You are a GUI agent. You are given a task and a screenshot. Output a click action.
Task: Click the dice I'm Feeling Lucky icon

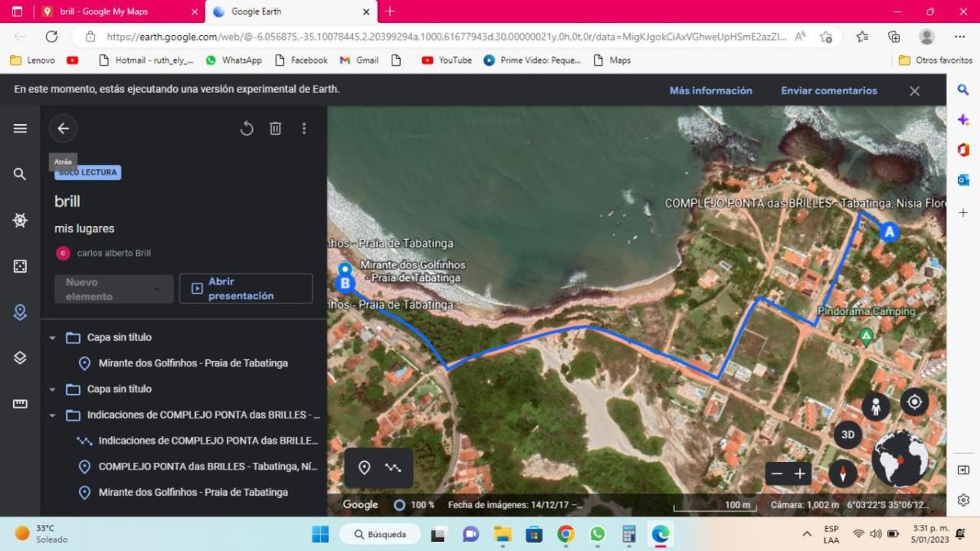click(20, 266)
